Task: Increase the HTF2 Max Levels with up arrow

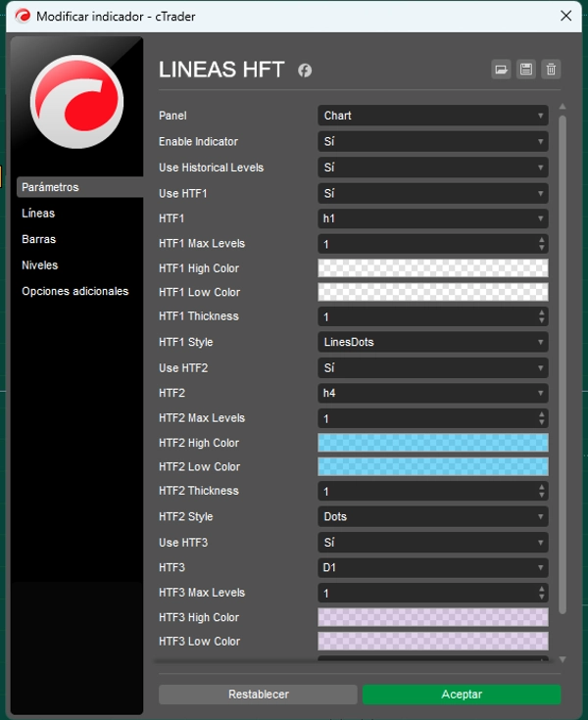Action: [x=542, y=414]
